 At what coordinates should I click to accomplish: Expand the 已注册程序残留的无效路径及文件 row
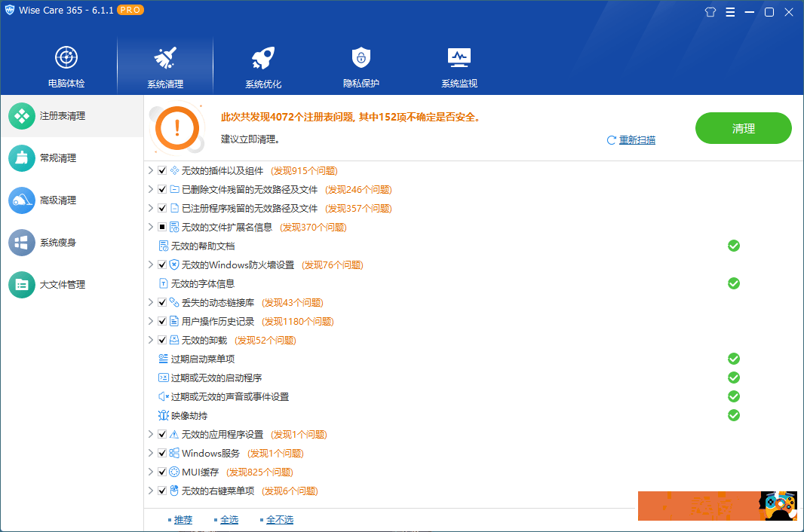click(x=151, y=207)
